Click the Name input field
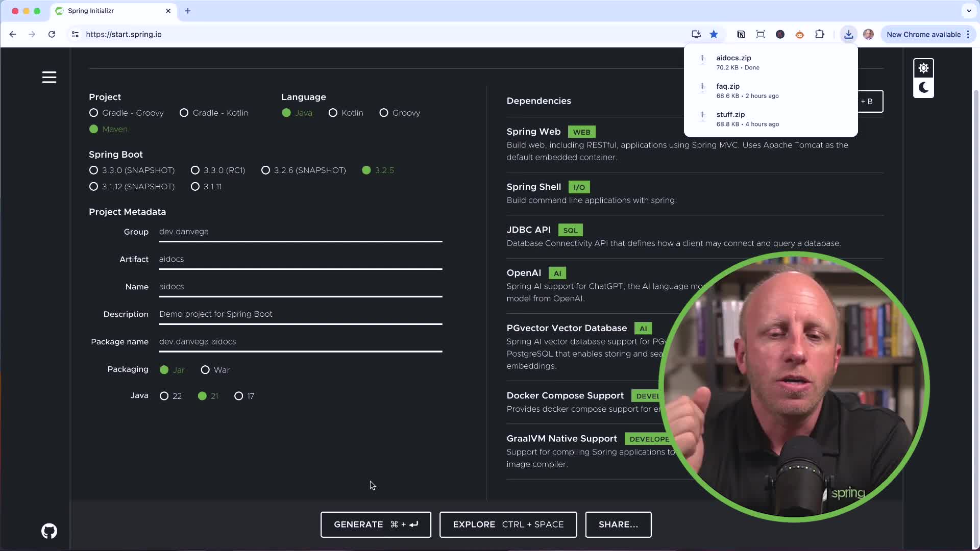Image resolution: width=980 pixels, height=551 pixels. click(x=301, y=287)
